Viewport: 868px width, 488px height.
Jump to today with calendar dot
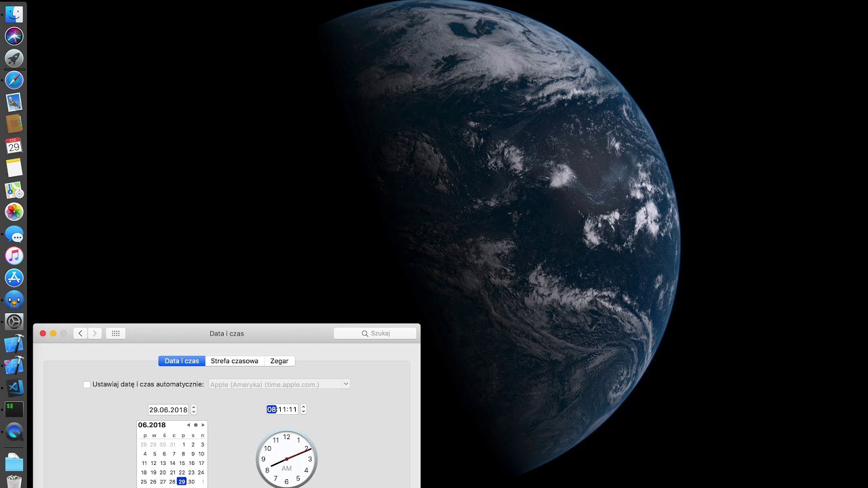pos(195,425)
